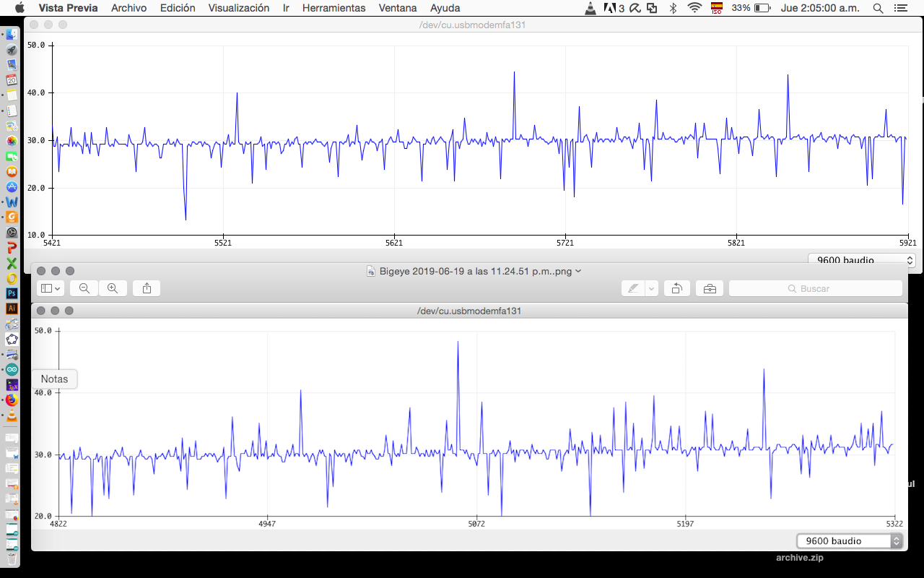Click the highlight pen tool

[633, 288]
